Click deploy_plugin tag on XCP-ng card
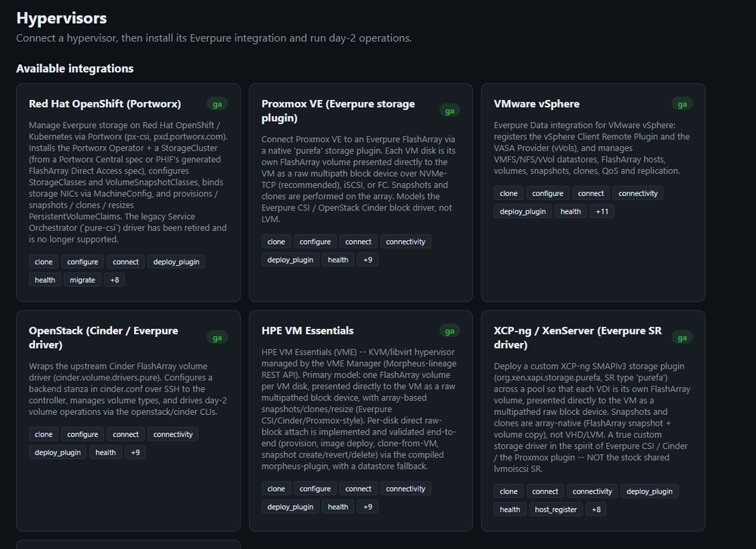 pos(649,491)
